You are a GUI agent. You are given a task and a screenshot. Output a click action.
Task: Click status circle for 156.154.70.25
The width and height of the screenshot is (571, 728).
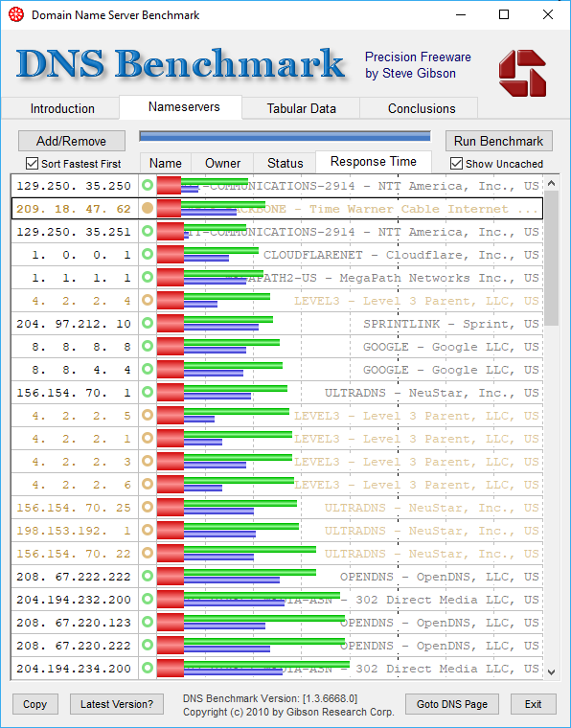(x=148, y=507)
